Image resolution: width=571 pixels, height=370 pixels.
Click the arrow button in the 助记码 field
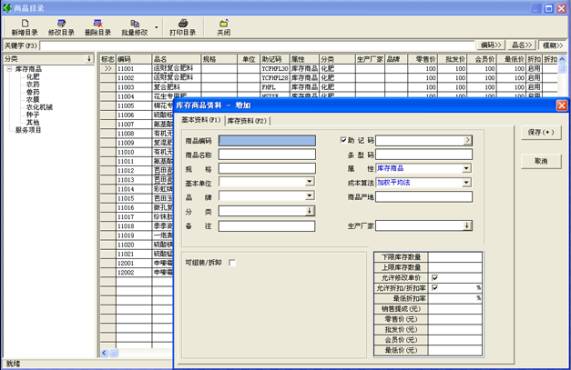click(x=468, y=140)
